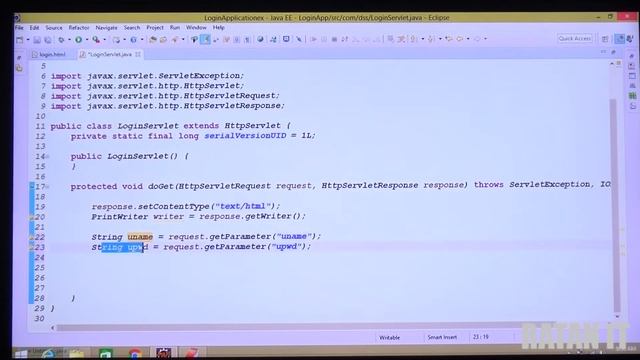Screen dimensions: 640x360
Task: Collapse the doGet method on line 17
Action: coord(48,187)
